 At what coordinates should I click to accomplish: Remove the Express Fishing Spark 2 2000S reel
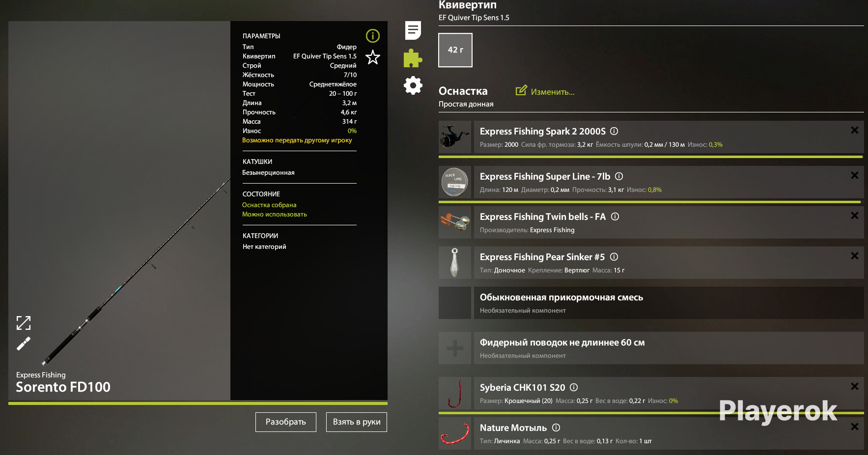(x=855, y=130)
